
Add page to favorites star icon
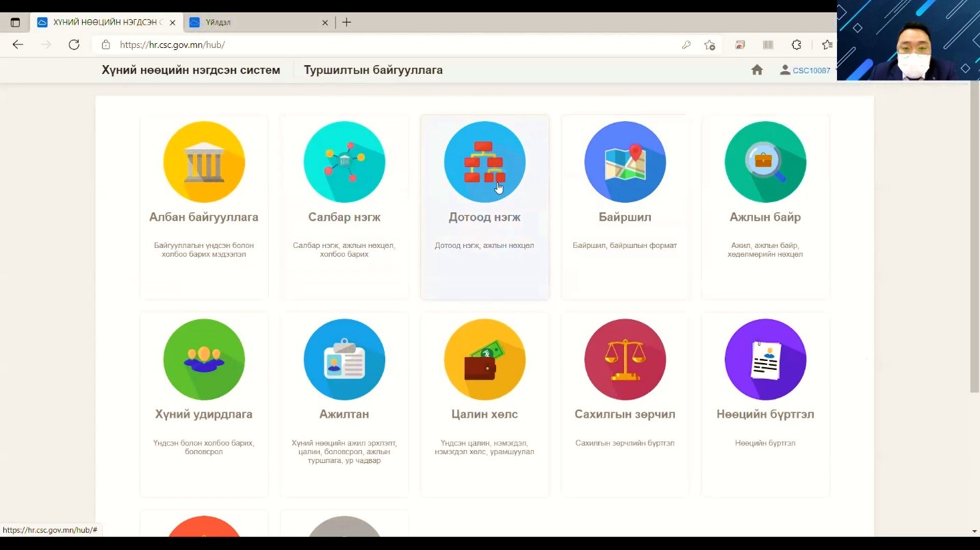710,45
